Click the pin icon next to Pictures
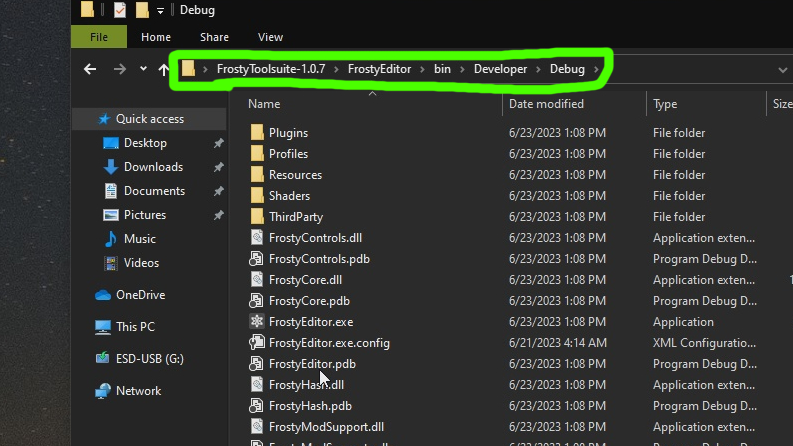793x446 pixels. (218, 215)
